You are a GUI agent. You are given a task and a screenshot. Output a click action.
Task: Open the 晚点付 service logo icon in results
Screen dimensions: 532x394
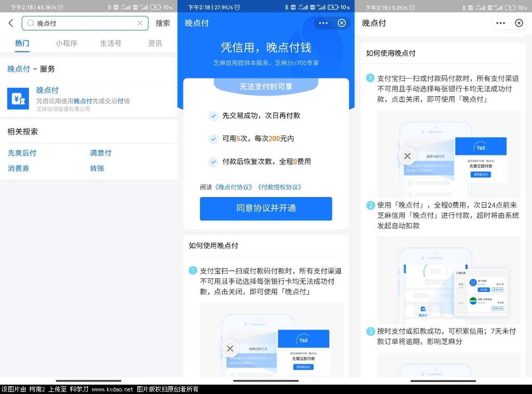(x=18, y=98)
